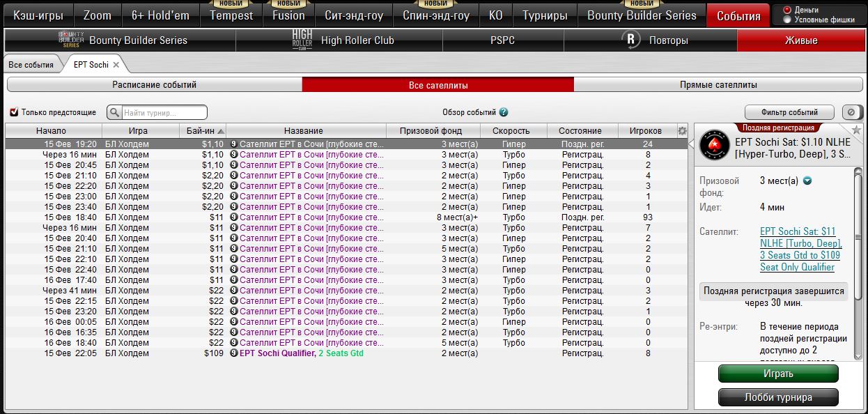This screenshot has width=868, height=414.
Task: Select the 'Деньги' radio button
Action: tap(787, 10)
